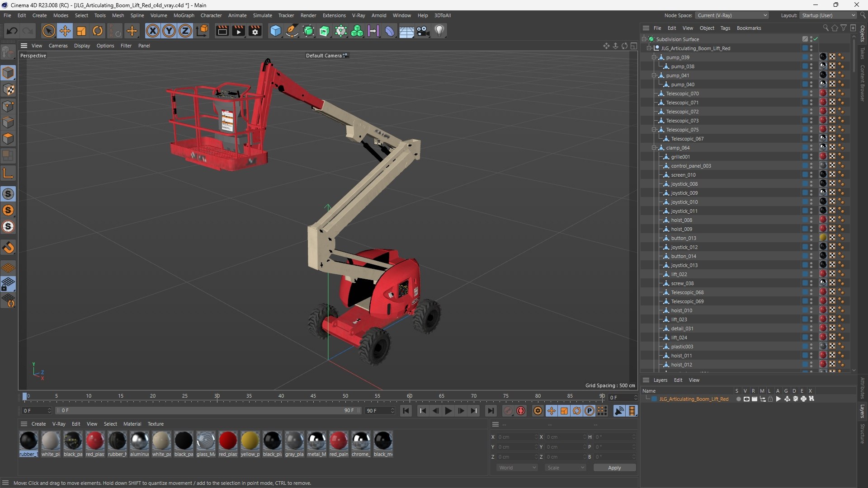The image size is (868, 488).
Task: Open Material menu in material manager
Action: pyautogui.click(x=132, y=424)
